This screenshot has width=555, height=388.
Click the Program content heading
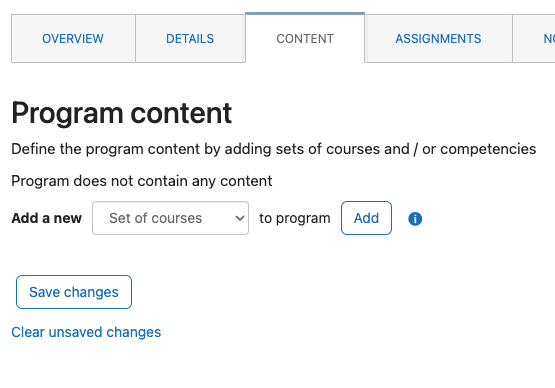click(121, 113)
